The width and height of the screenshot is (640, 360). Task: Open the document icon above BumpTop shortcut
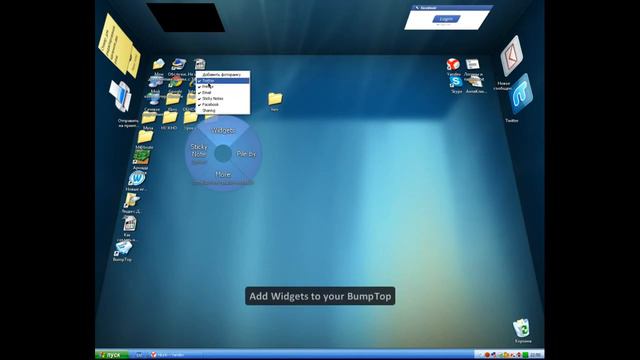pos(129,224)
